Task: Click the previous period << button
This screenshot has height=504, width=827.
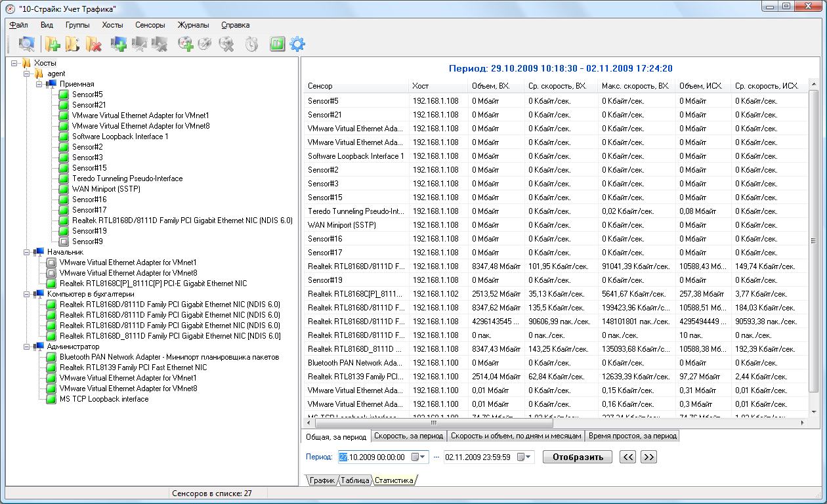Action: [x=628, y=457]
